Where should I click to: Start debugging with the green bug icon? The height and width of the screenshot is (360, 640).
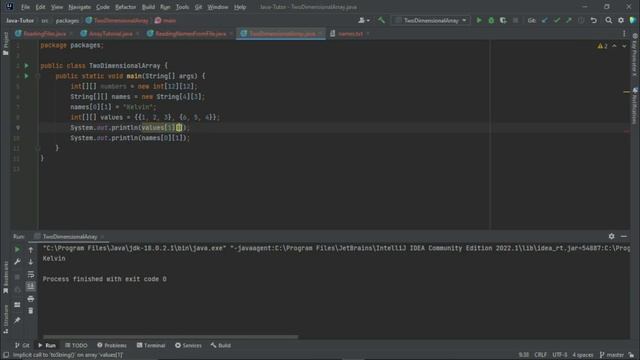[491, 20]
